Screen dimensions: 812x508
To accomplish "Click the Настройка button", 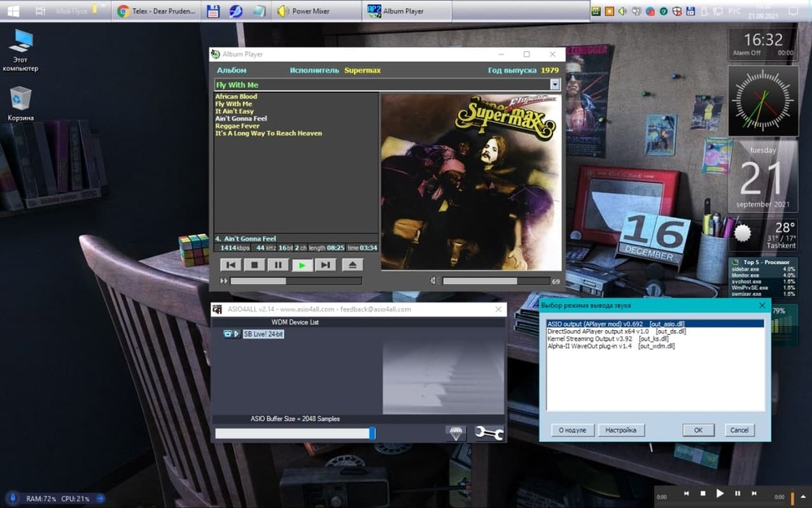I will pos(621,430).
